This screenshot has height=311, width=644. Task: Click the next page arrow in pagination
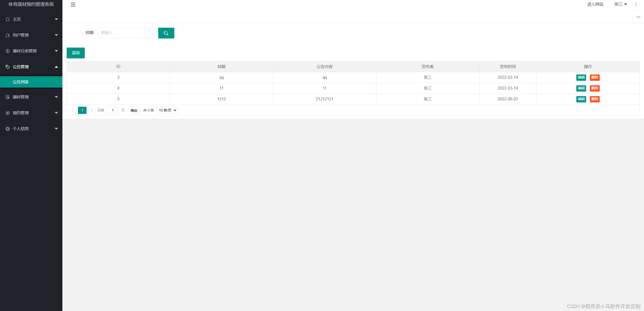[x=92, y=110]
